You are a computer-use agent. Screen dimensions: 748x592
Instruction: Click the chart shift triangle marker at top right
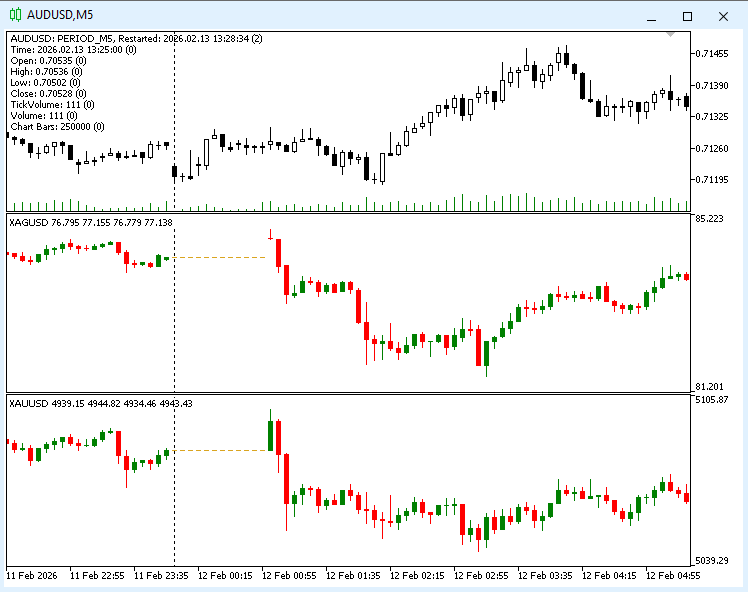tap(670, 34)
